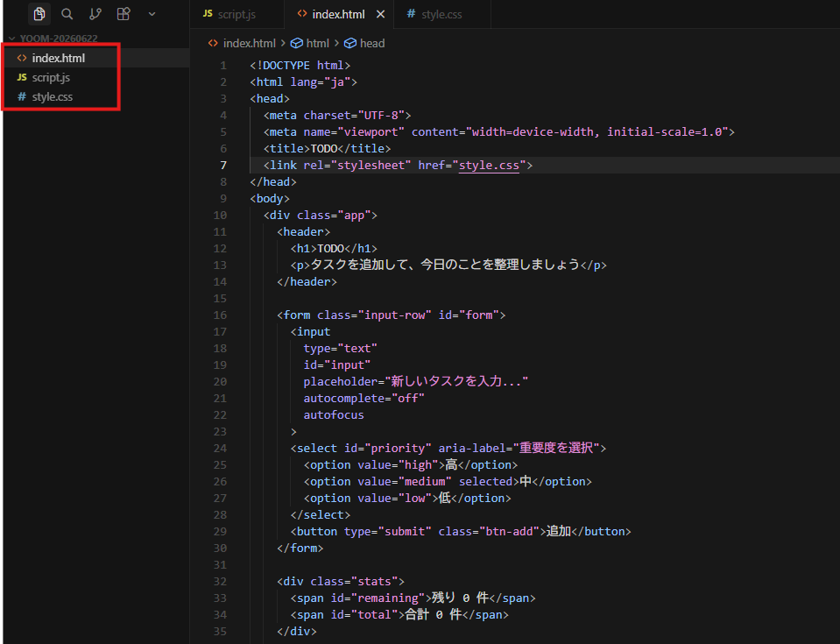Click the index.html breadcrumb item
This screenshot has width=840, height=644.
pos(249,43)
